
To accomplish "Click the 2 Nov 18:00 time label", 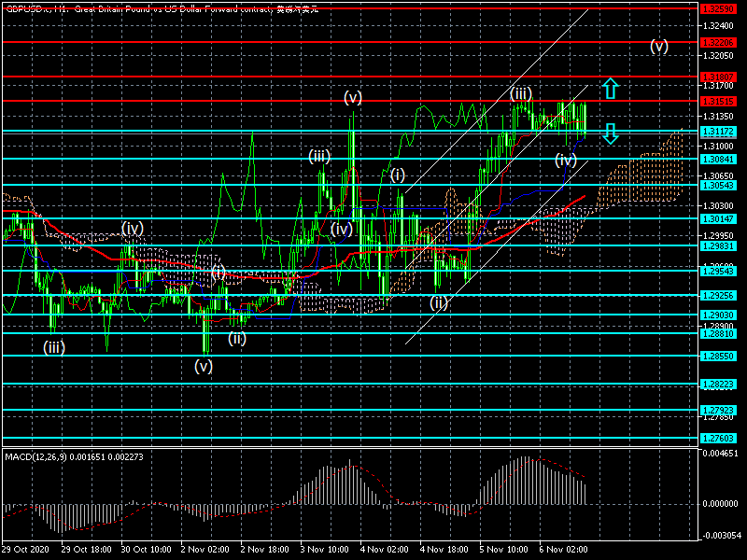I will tap(265, 550).
